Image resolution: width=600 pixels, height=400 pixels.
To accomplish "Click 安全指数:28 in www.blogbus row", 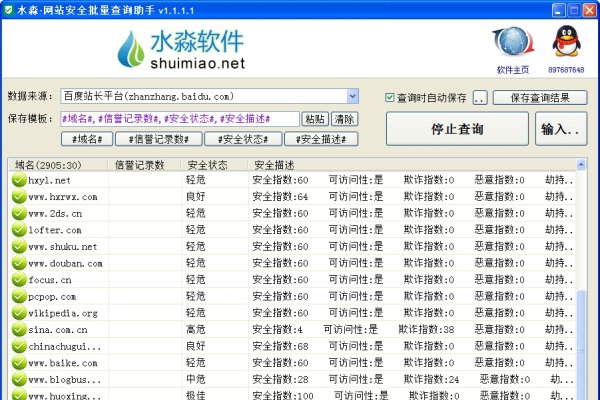I will [280, 380].
